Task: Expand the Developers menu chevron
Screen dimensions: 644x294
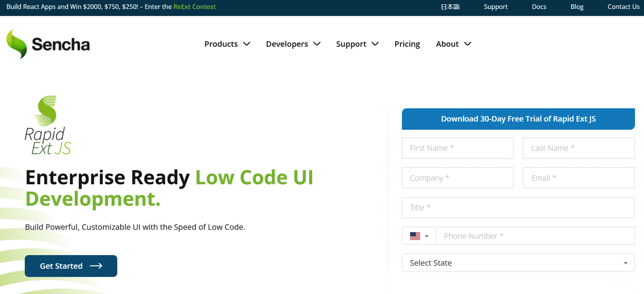Action: (x=317, y=44)
